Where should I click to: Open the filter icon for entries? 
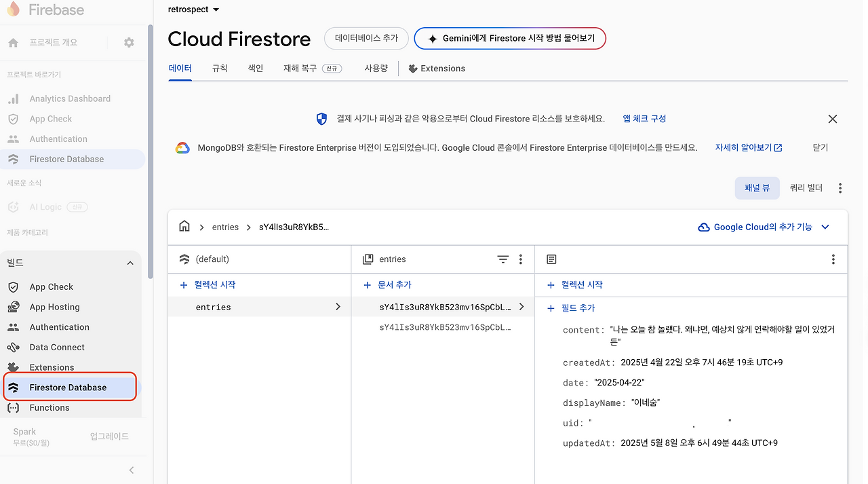pyautogui.click(x=502, y=259)
